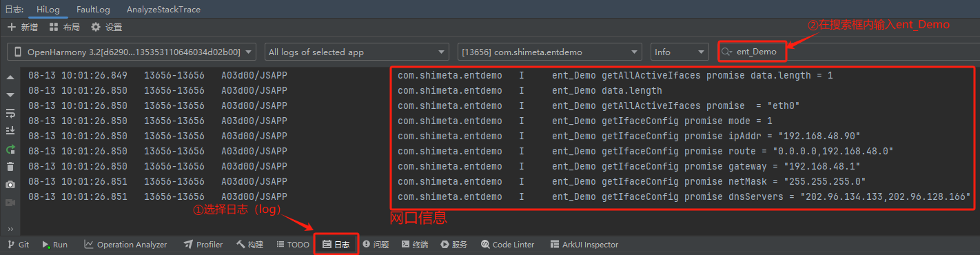Open the OpenHarmony 3.2 device dropdown
Image resolution: width=980 pixels, height=255 pixels.
[x=132, y=52]
